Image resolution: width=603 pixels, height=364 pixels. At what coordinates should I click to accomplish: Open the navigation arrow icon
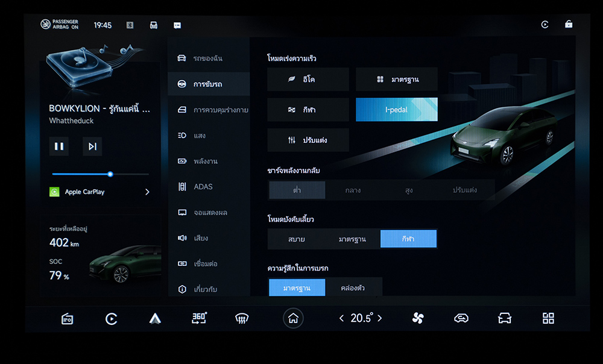155,318
